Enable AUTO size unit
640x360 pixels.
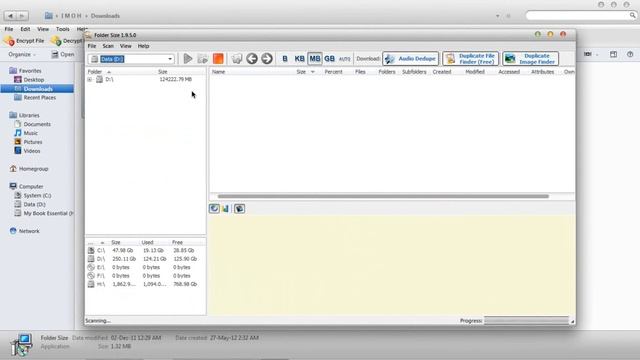pyautogui.click(x=344, y=59)
